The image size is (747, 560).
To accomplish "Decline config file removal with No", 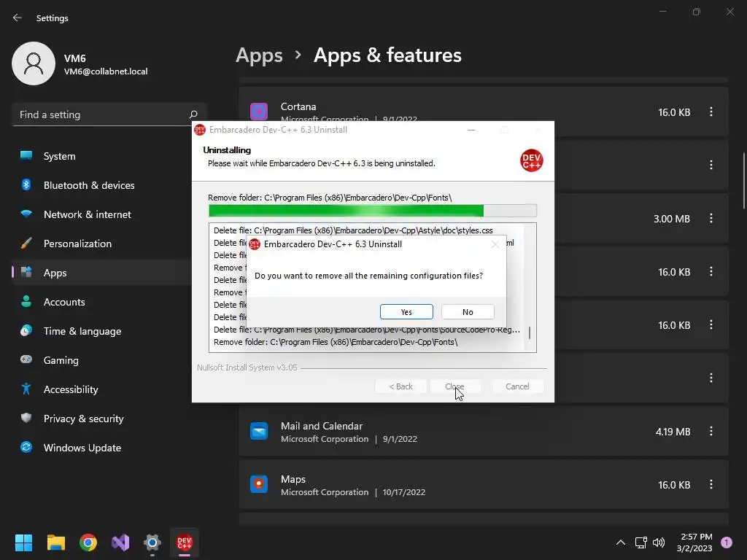I will [468, 312].
